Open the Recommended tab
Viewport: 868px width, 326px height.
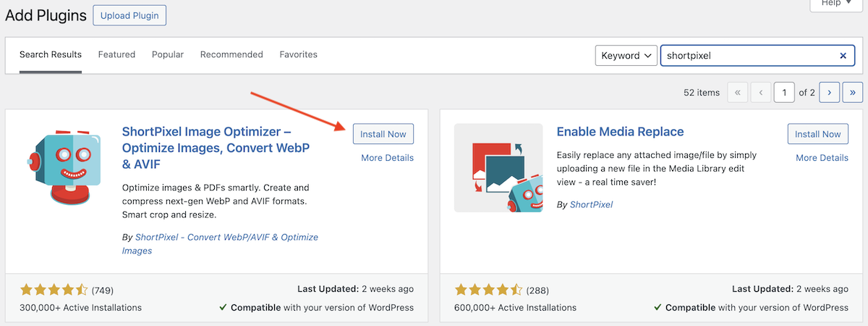point(231,54)
